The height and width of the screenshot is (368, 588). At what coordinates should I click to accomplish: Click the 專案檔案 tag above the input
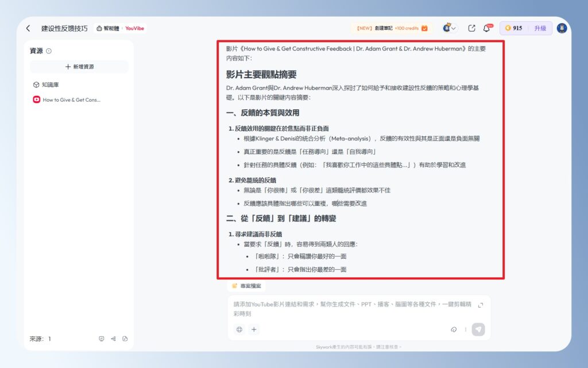[x=248, y=286]
